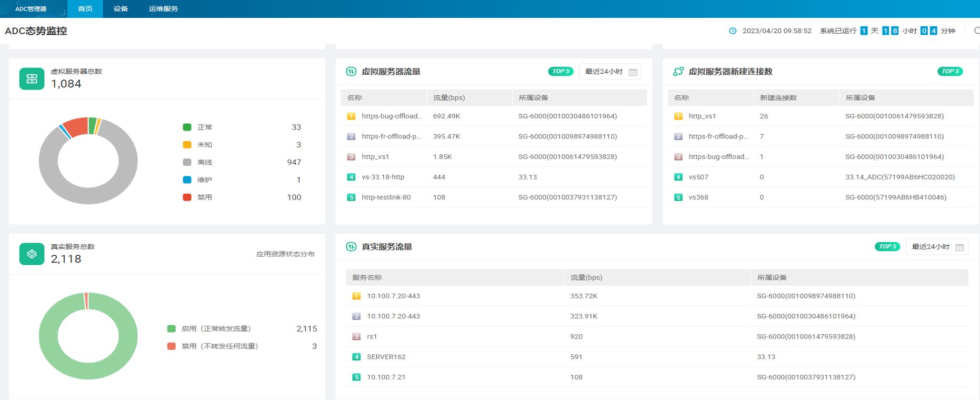
Task: Click the real service total (真实服务总数) icon
Action: 32,254
